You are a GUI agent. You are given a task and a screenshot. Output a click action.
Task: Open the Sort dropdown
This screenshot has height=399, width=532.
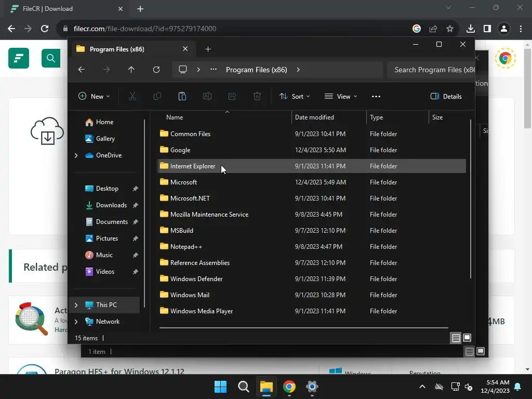[295, 96]
